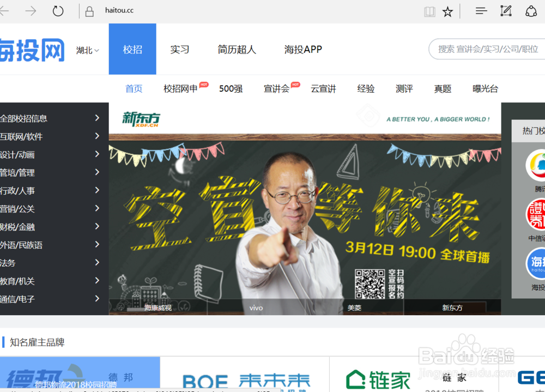The height and width of the screenshot is (392, 545).
Task: Expand the 行政/人事 category arrow
Action: (x=98, y=190)
